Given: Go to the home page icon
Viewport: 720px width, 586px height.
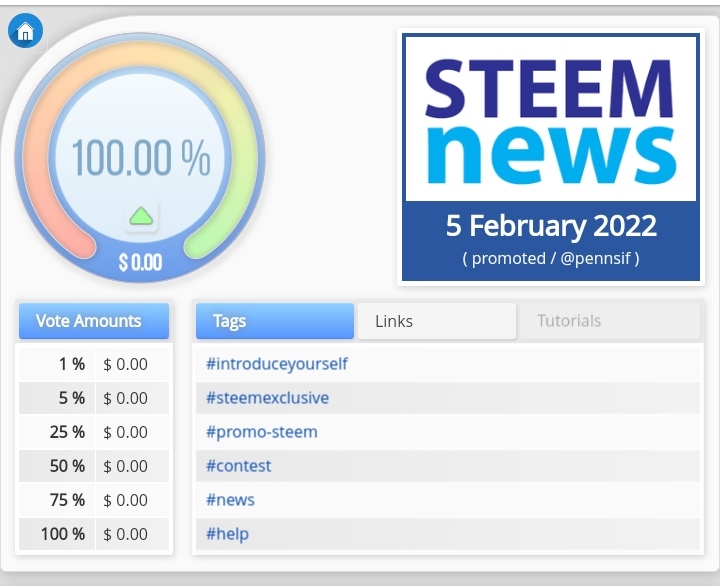Looking at the screenshot, I should click(x=25, y=31).
